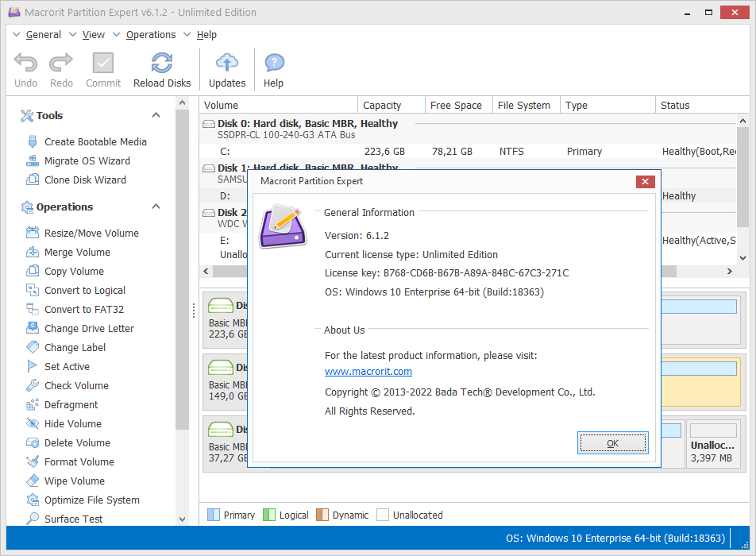
Task: Click the Status column header
Action: pos(702,105)
